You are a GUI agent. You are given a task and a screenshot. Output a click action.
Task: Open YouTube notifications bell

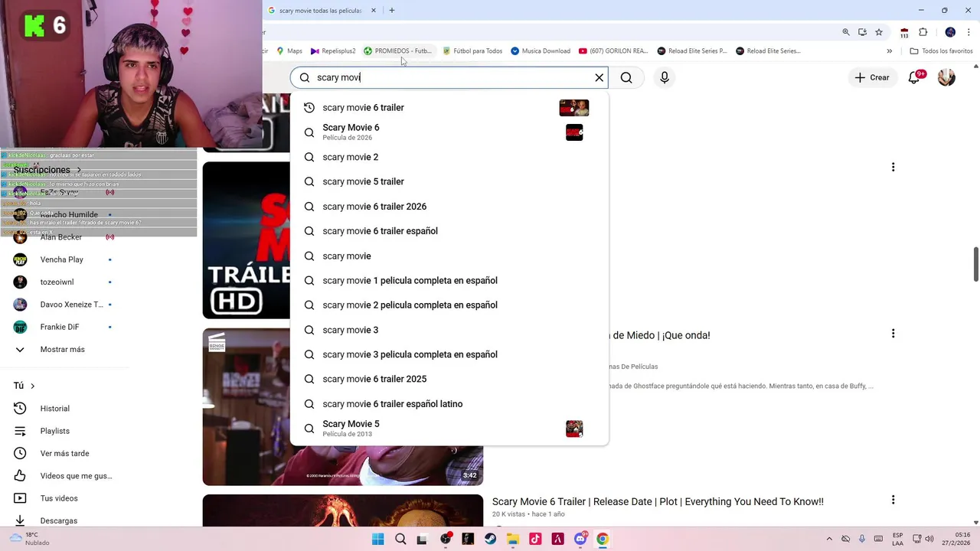(x=914, y=77)
